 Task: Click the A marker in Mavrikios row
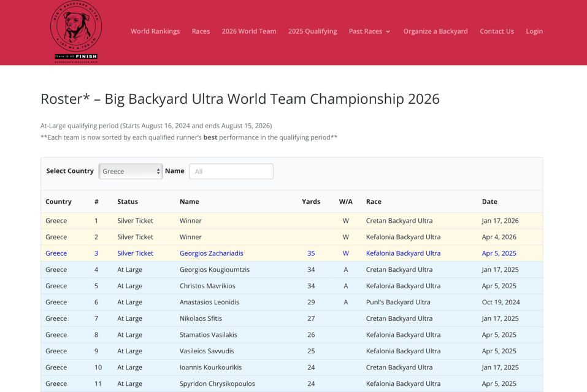pos(345,286)
